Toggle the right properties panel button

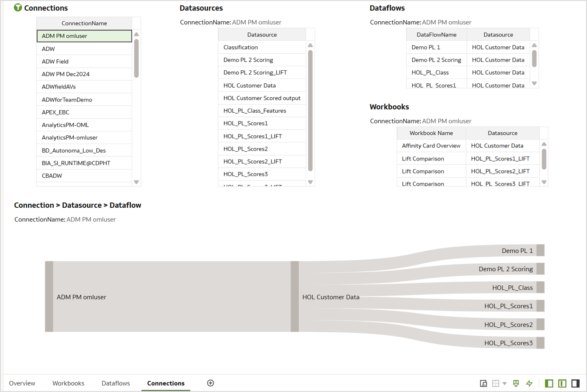tap(575, 383)
